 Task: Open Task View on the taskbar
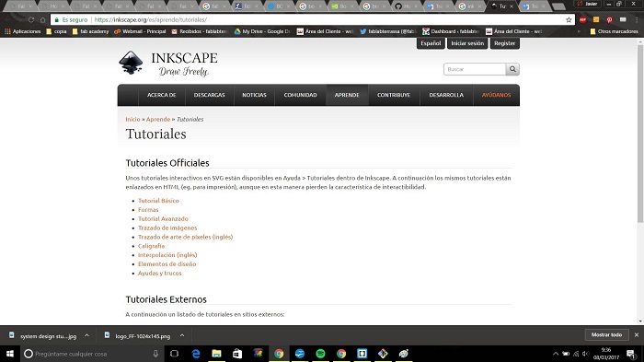pyautogui.click(x=174, y=354)
